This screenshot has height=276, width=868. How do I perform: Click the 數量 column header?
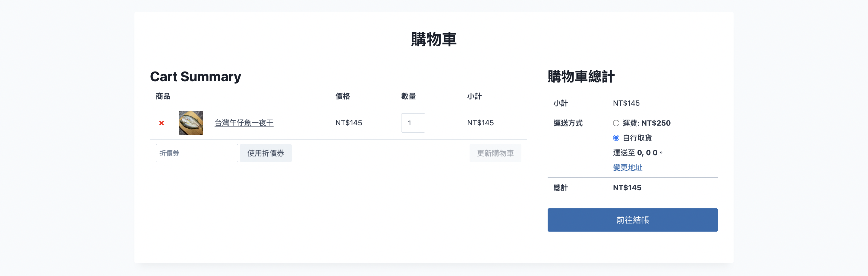pos(408,97)
